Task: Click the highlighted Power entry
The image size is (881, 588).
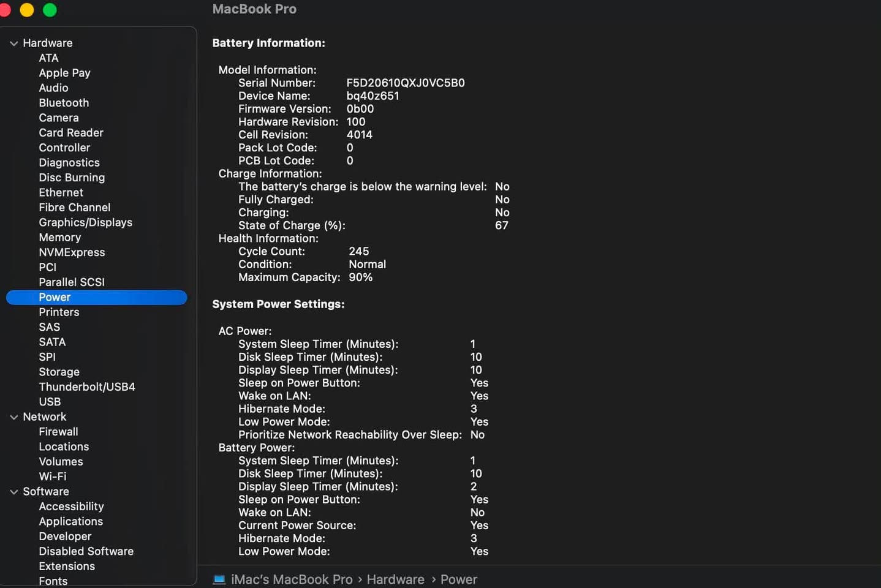Action: click(96, 297)
